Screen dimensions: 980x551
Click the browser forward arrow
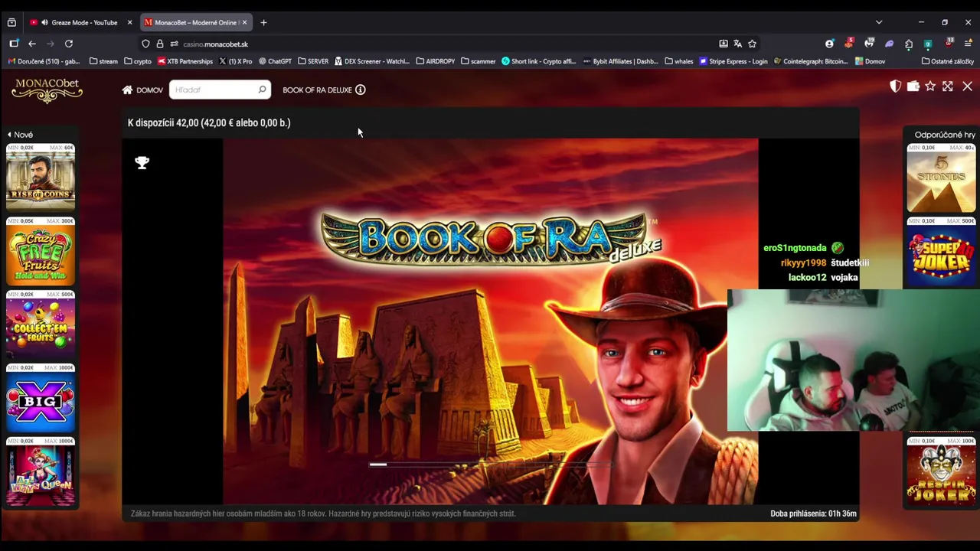[x=51, y=44]
